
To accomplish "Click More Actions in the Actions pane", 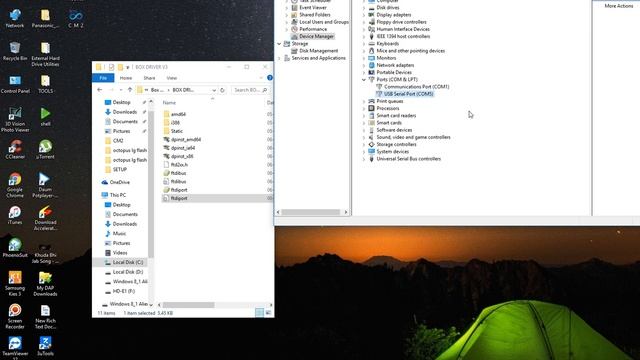I will pos(618,6).
